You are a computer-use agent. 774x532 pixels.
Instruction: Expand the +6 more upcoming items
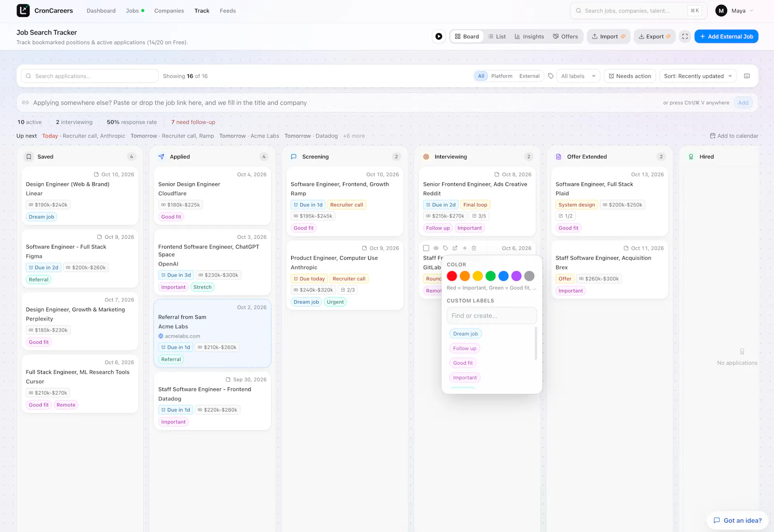tap(354, 136)
